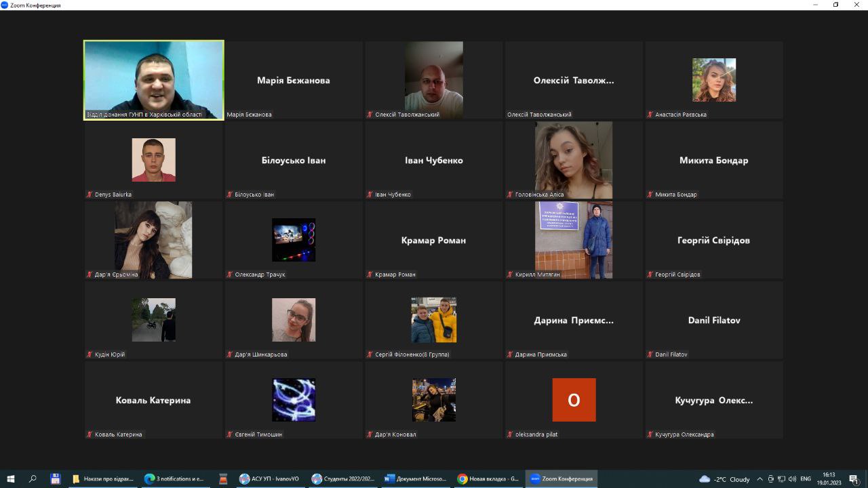Viewport: 868px width, 488px height.
Task: Switch to 'Студенты 2022/202...' taskbar window
Action: 341,479
